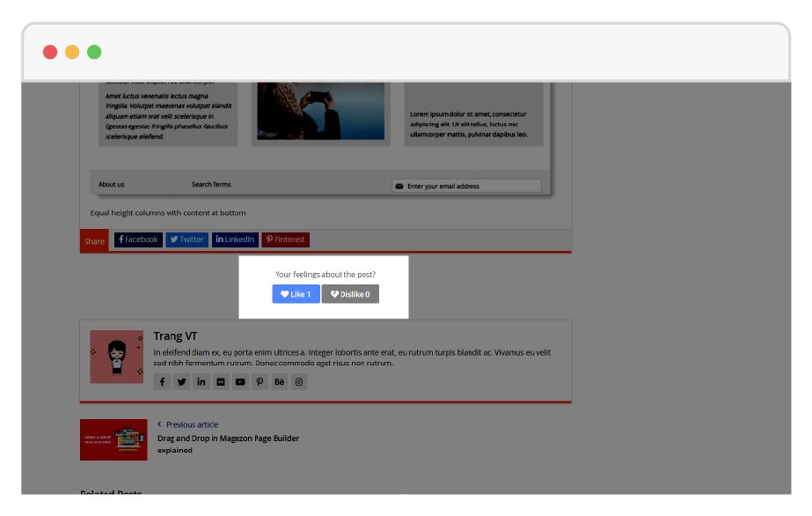Click the author's Facebook profile icon
This screenshot has width=812, height=516.
(x=162, y=382)
